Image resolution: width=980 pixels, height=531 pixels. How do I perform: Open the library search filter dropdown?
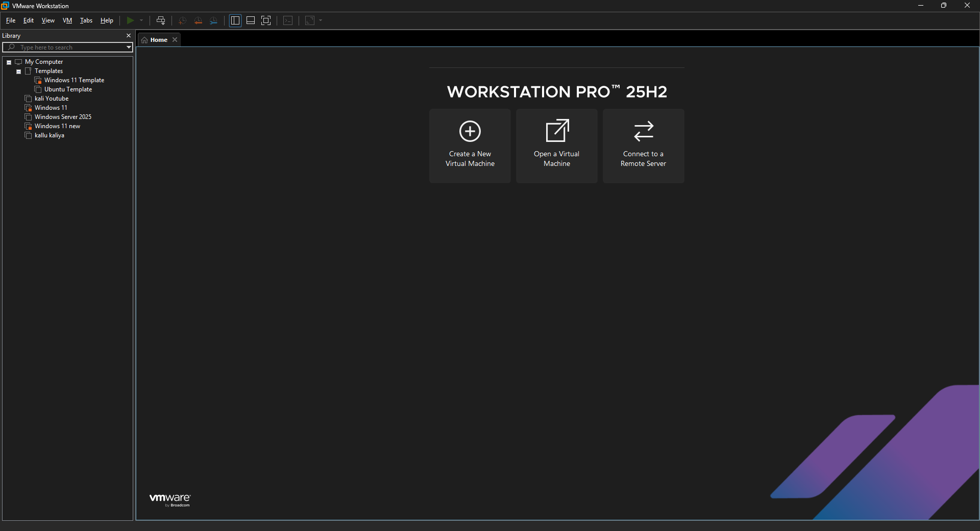(x=128, y=47)
